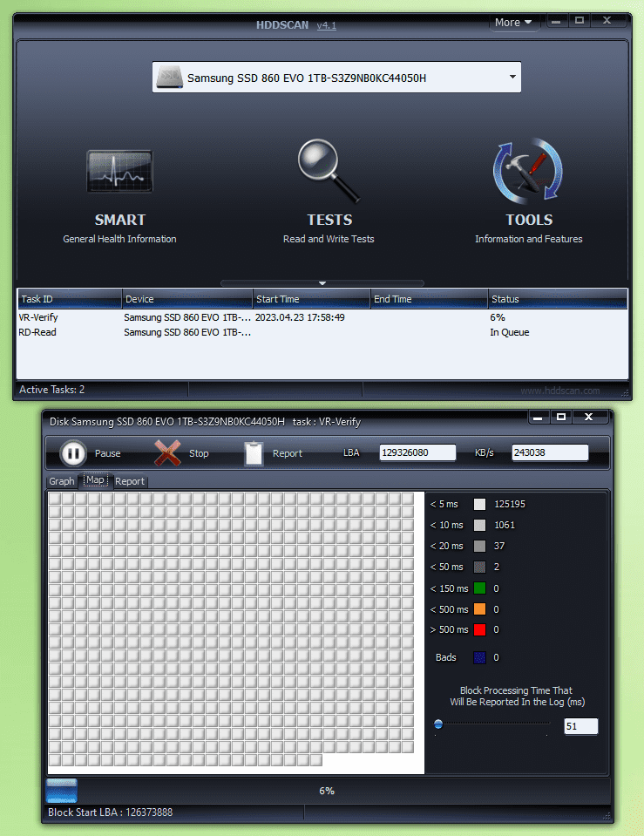Viewport: 644px width, 836px height.
Task: Click the Status column header
Action: [x=558, y=299]
